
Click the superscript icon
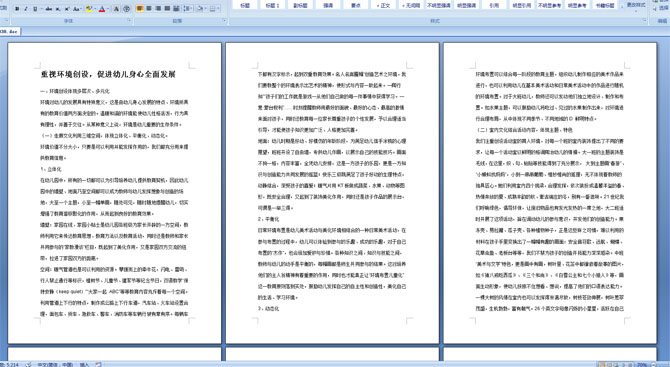point(67,9)
